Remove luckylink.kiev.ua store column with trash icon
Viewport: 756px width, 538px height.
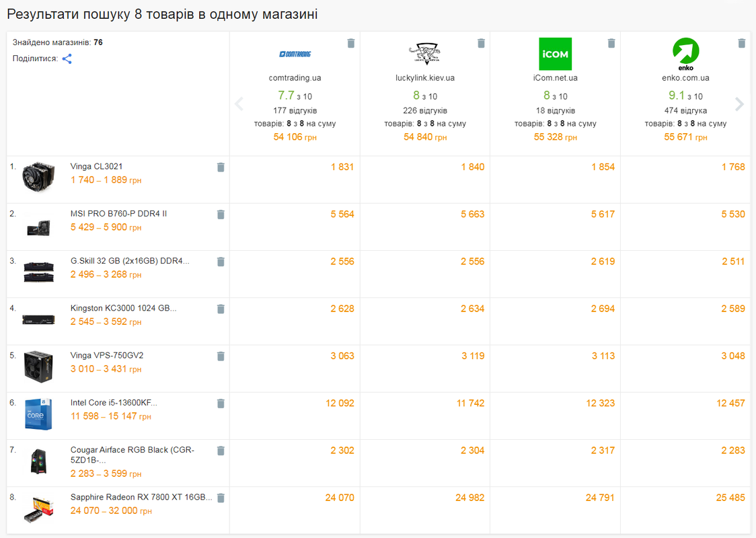tap(481, 44)
